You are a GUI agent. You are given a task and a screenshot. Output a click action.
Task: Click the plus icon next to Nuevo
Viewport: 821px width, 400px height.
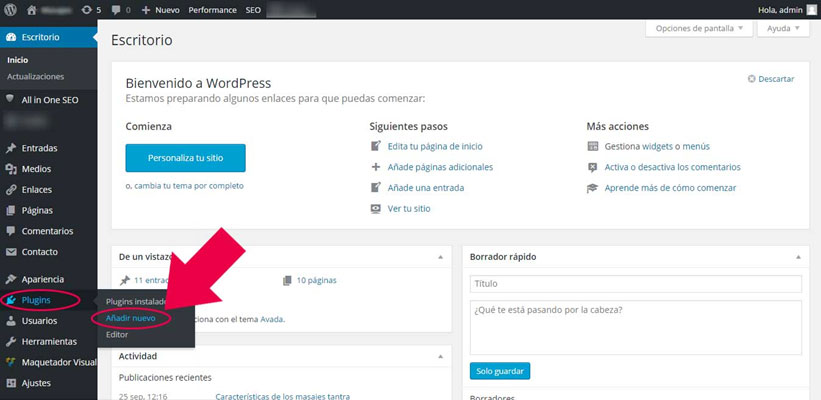coord(146,10)
